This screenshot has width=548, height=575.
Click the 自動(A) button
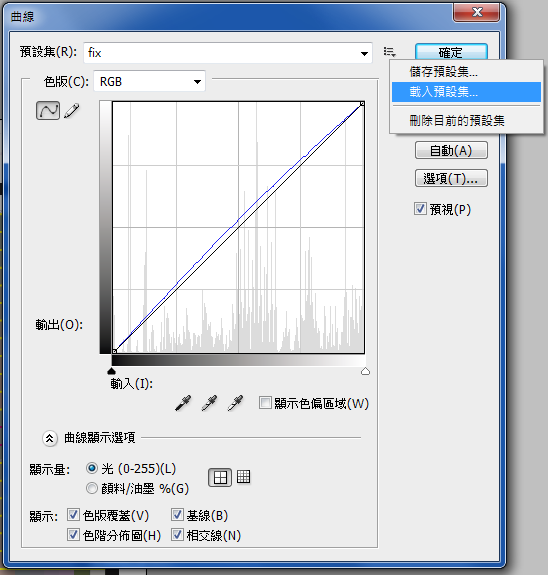[451, 150]
